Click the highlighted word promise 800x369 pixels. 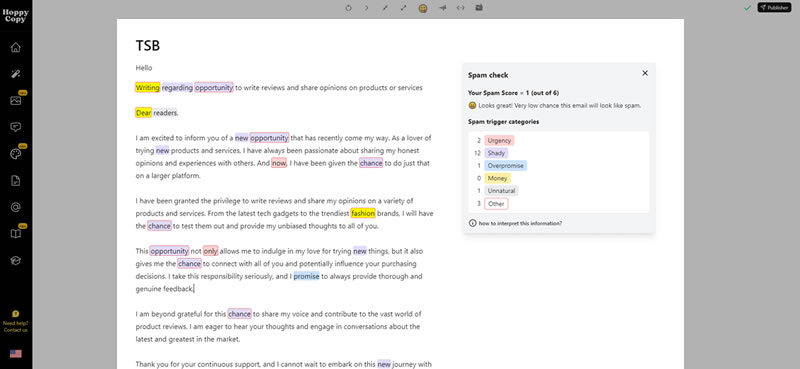tap(306, 276)
